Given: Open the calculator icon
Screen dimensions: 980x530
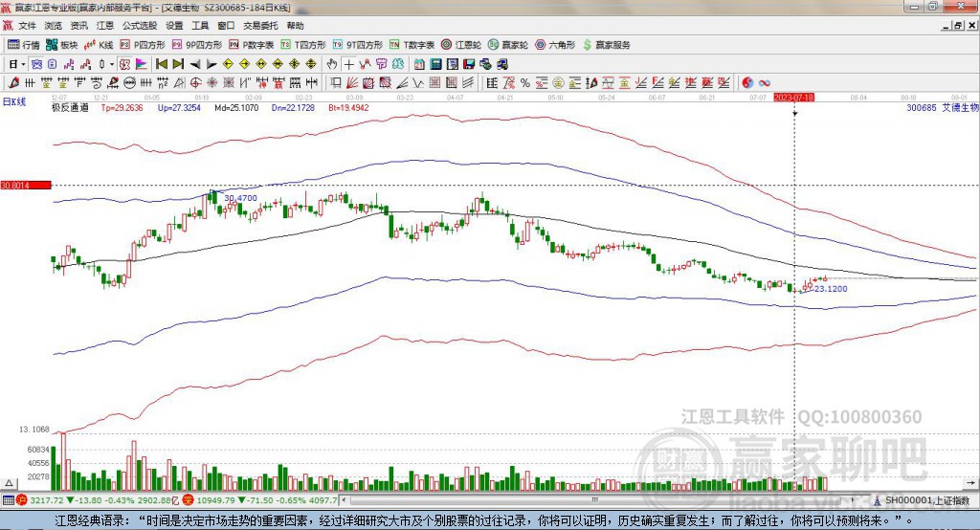Looking at the screenshot, I should click(x=435, y=64).
